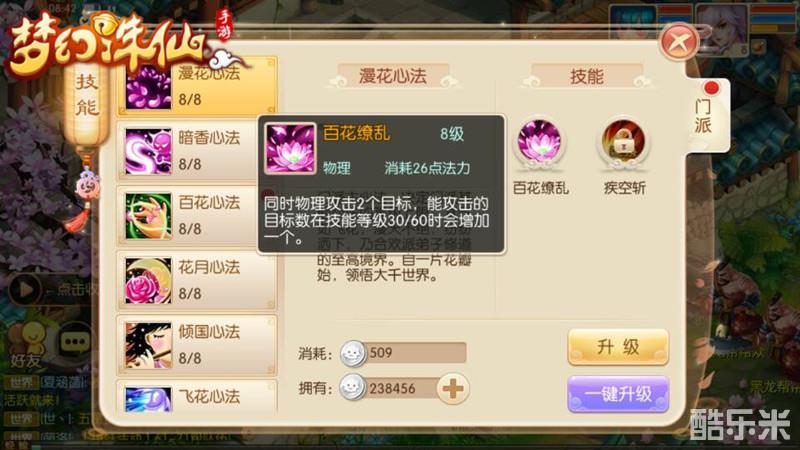This screenshot has width=800, height=450.
Task: Close the skills panel with X
Action: coord(679,42)
